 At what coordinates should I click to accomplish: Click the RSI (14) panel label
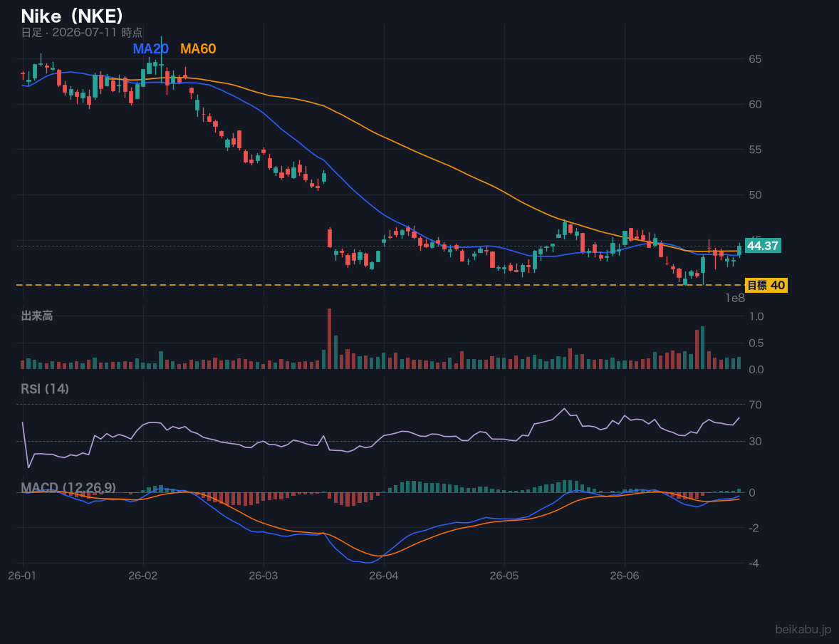45,389
